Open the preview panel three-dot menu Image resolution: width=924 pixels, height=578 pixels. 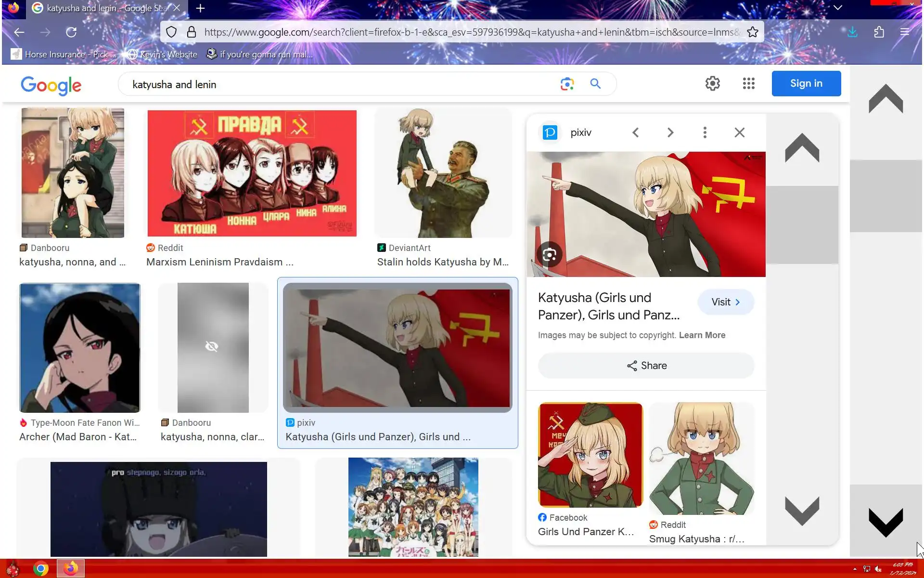click(705, 132)
